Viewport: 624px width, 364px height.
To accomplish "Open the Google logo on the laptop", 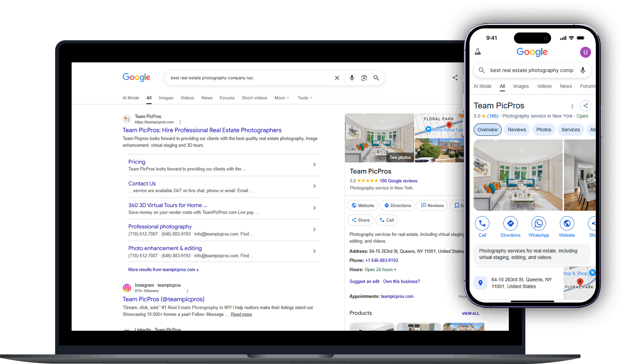I will point(136,77).
